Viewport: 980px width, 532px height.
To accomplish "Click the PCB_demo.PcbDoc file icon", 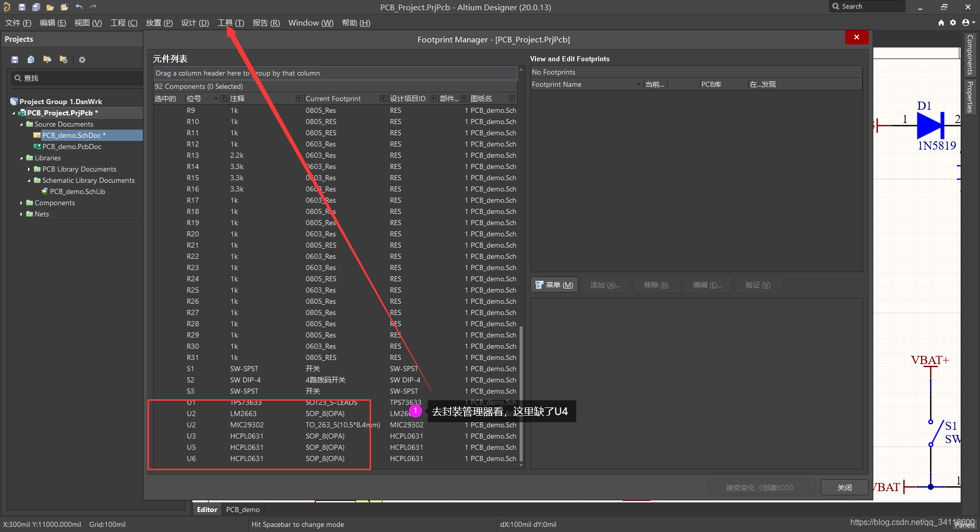I will click(37, 147).
